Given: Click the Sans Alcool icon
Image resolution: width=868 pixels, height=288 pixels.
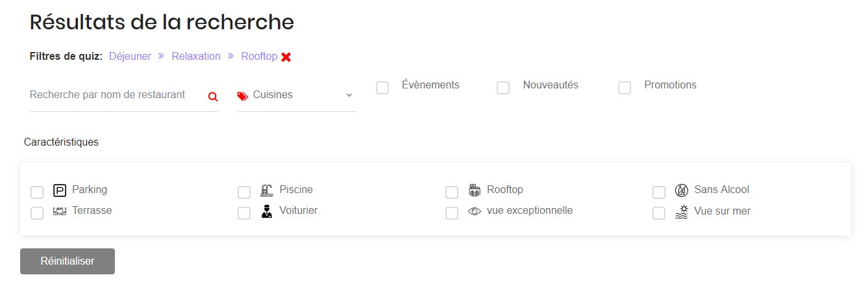Looking at the screenshot, I should tap(681, 190).
